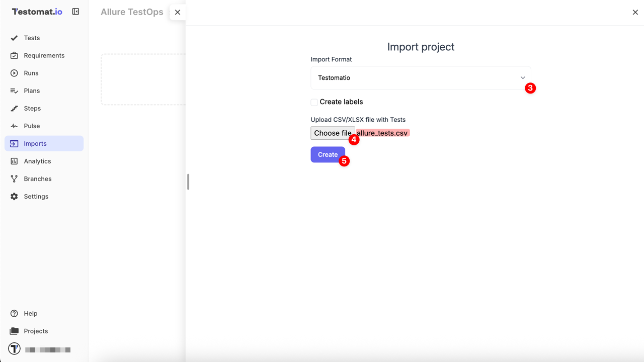Image resolution: width=644 pixels, height=362 pixels.
Task: Select the Imports icon
Action: click(15, 143)
